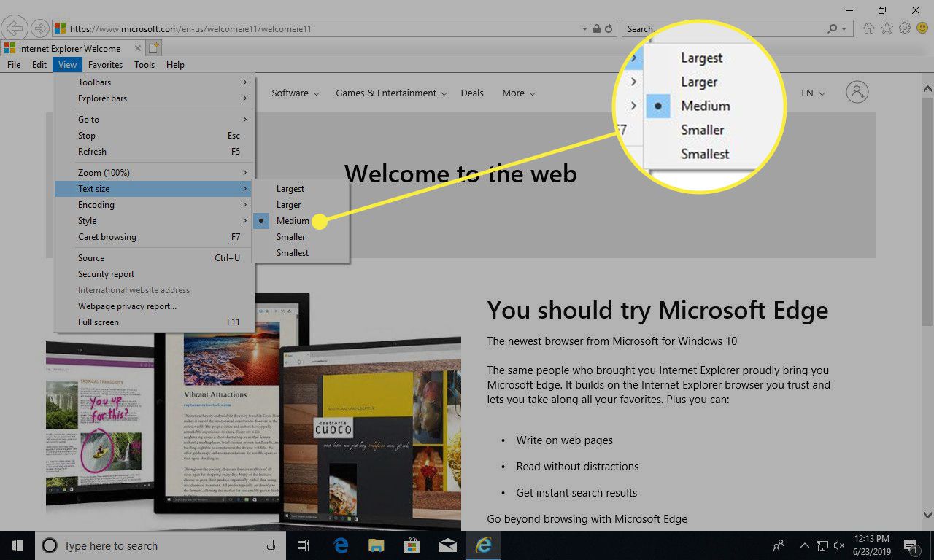Launch Microsoft Edge from the taskbar

[341, 545]
